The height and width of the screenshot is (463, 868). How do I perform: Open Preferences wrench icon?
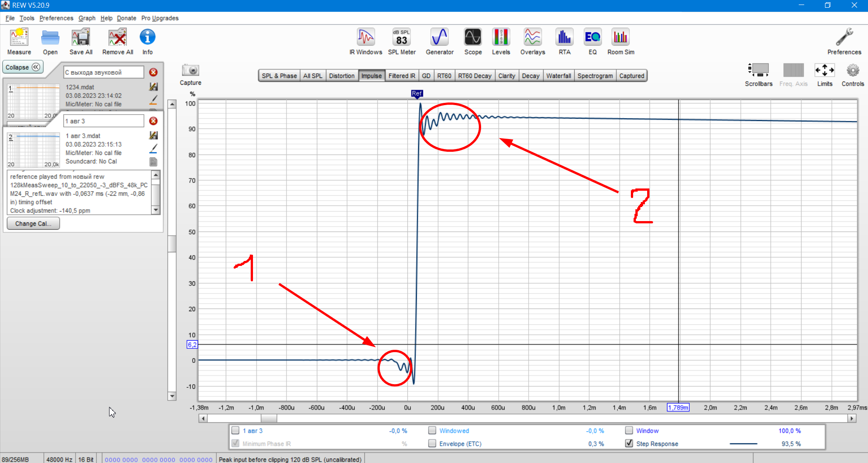point(844,37)
